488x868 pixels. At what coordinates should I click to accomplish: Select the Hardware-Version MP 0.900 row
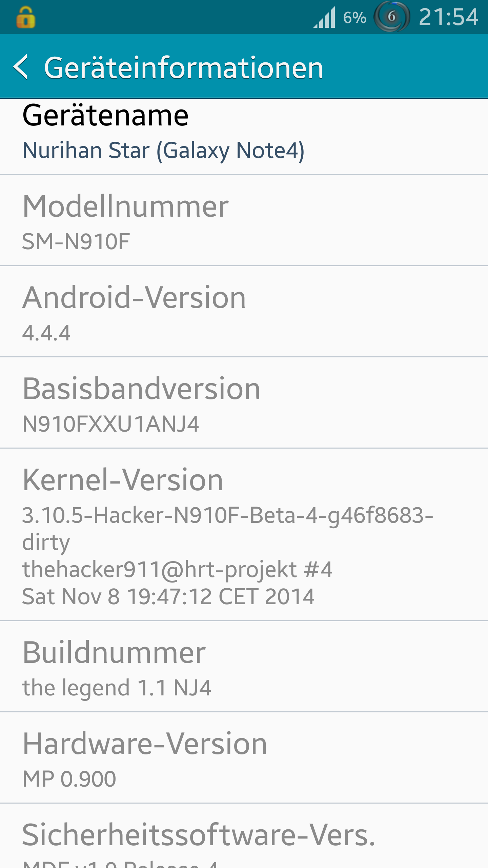click(244, 758)
